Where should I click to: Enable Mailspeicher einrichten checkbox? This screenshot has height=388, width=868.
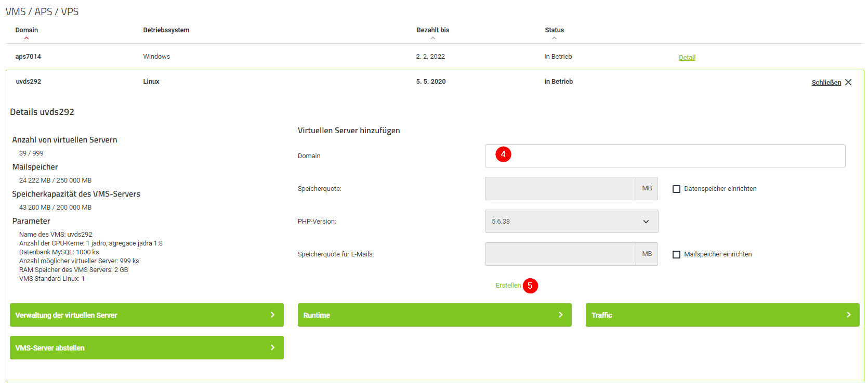tap(676, 254)
